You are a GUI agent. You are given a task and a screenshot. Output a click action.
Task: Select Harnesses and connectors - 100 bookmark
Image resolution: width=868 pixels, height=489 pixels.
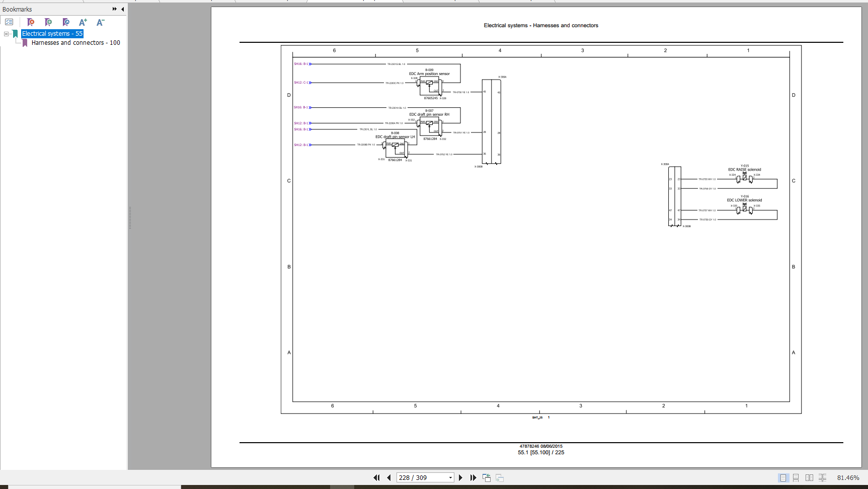point(75,43)
